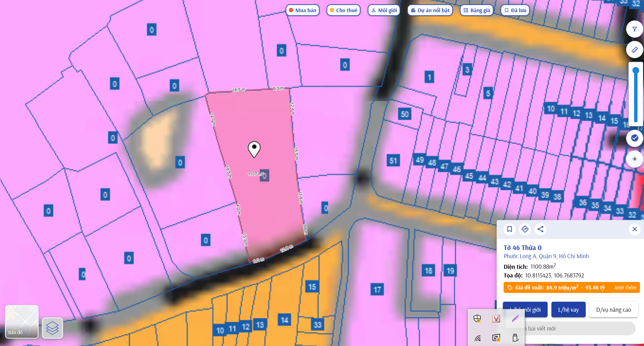Open the Bảng giá tab
The image size is (644, 346).
coord(477,10)
